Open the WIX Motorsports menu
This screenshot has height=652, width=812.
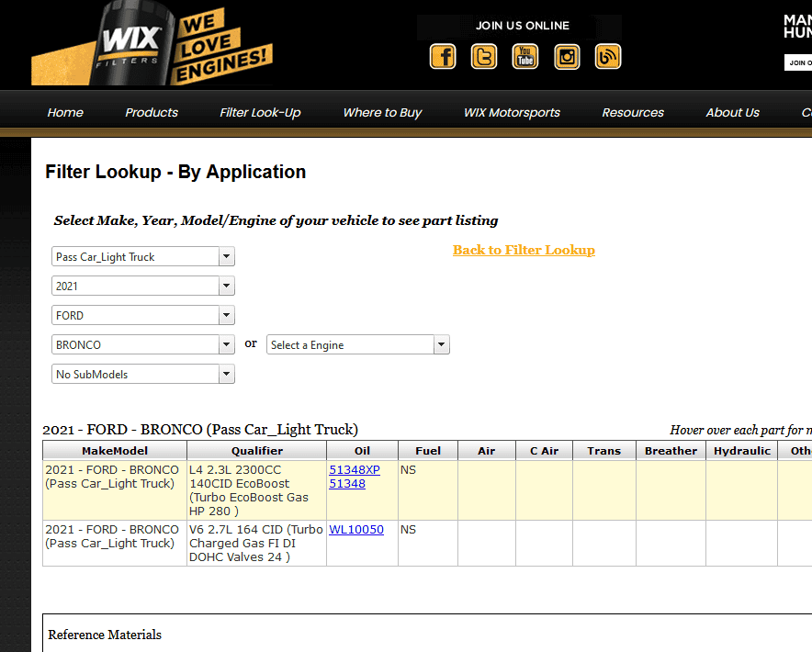[512, 112]
